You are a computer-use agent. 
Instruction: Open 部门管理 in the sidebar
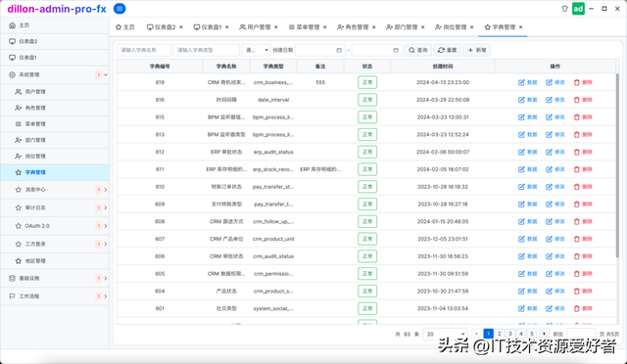55,140
